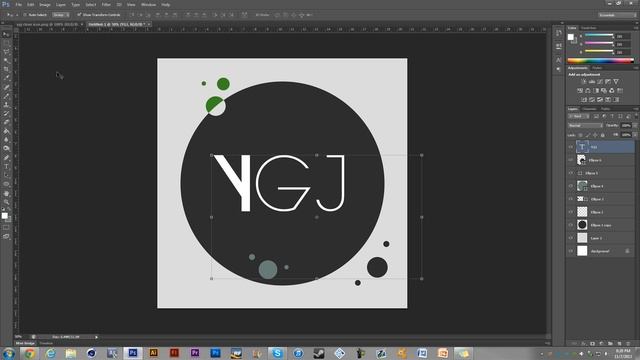
Task: Switch to the Swatches tab
Action: coord(589,28)
